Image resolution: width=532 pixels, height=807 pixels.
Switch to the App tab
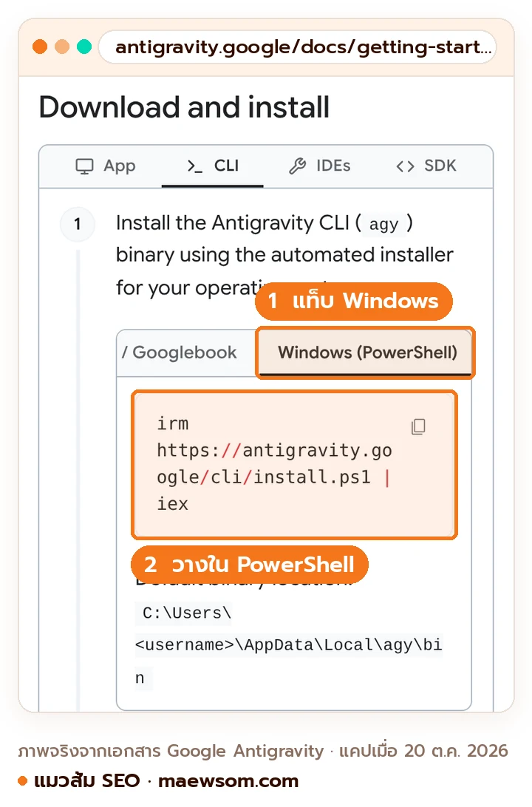(106, 166)
